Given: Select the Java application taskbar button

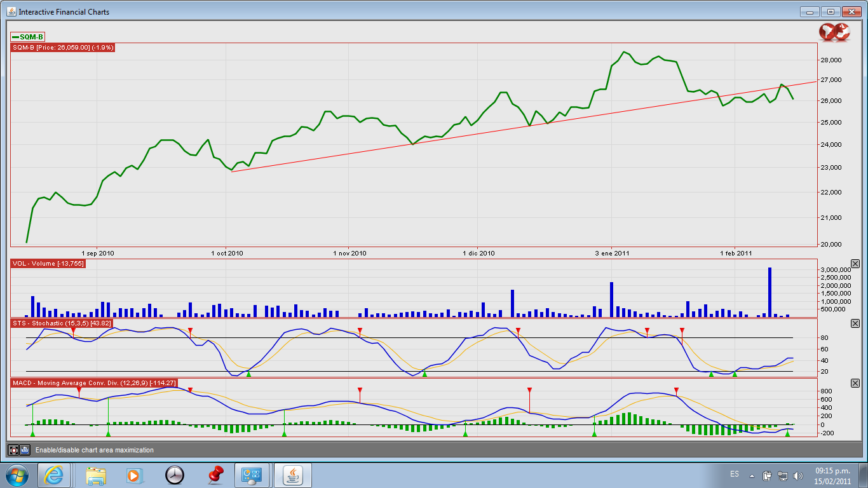Looking at the screenshot, I should click(293, 475).
